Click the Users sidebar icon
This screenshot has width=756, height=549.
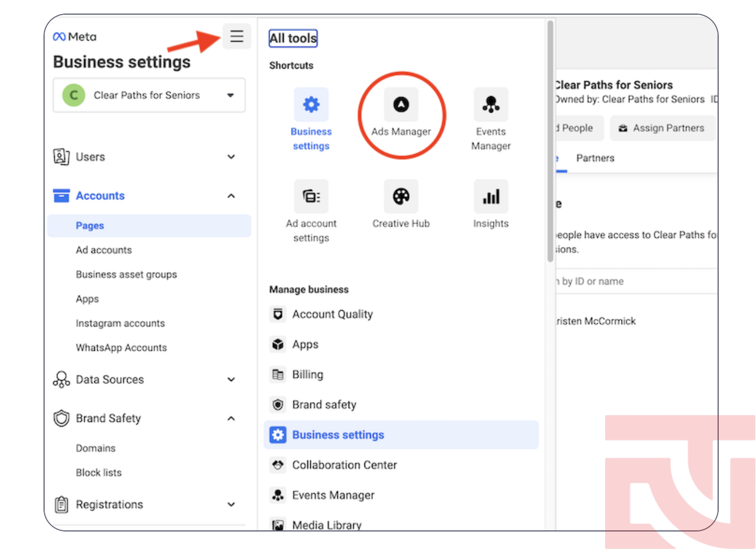(x=61, y=156)
